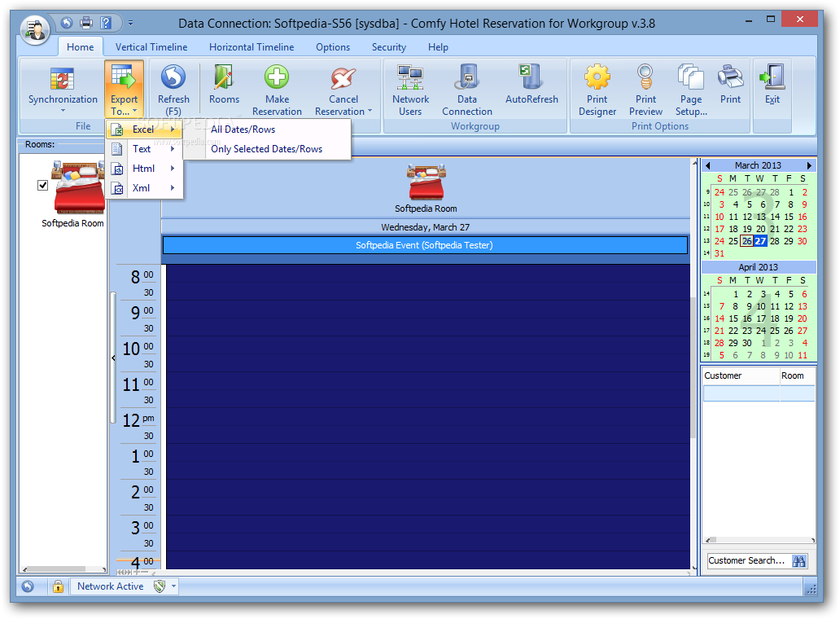
Task: Click the Customer Search field
Action: point(747,560)
